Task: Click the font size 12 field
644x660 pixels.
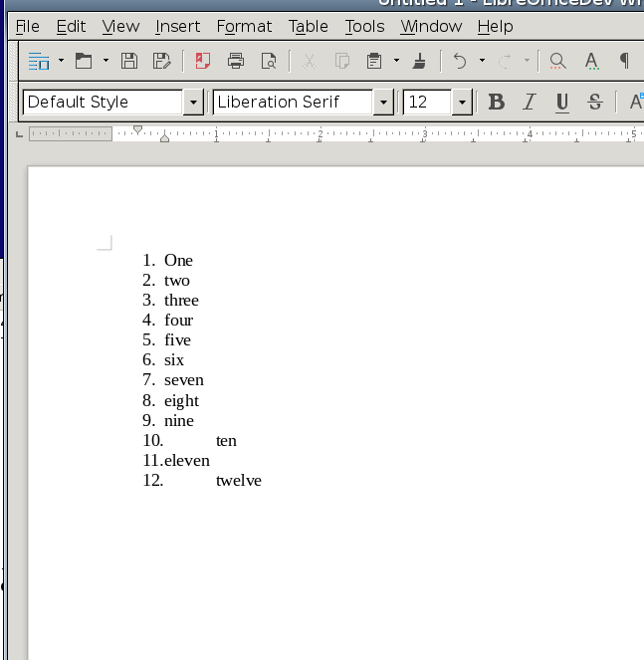Action: 427,102
